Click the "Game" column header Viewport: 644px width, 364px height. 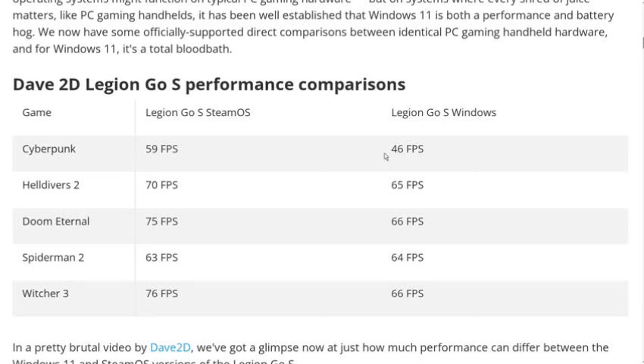coord(37,113)
